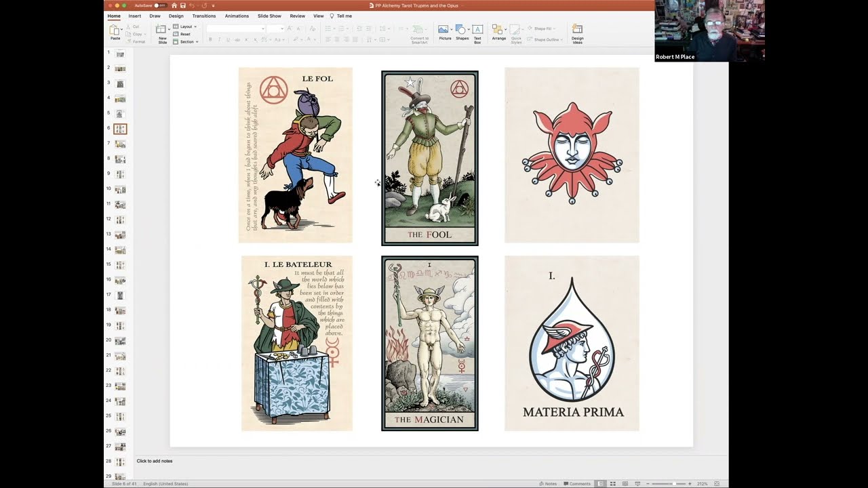This screenshot has height=488, width=868.
Task: Click the Home icon in title bar
Action: pos(174,5)
